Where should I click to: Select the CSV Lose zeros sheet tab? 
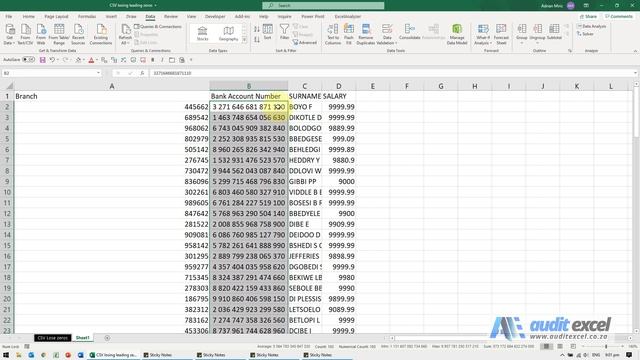coord(53,338)
